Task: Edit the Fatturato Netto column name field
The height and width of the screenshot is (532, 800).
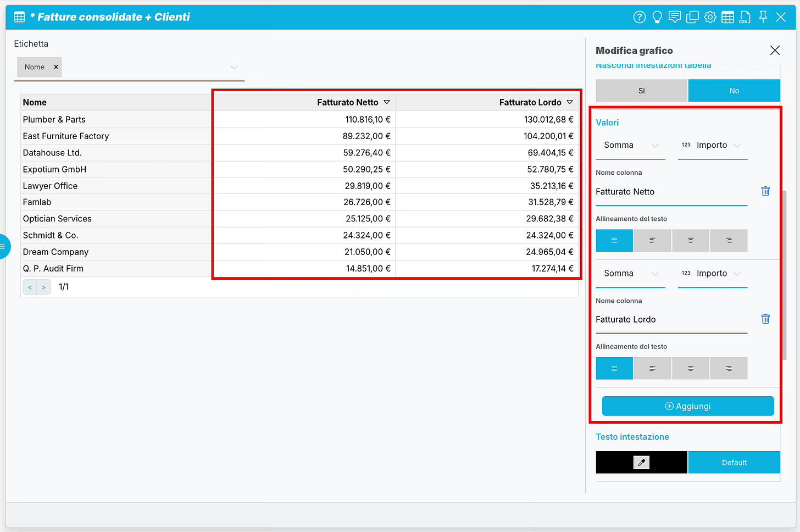Action: coord(671,192)
